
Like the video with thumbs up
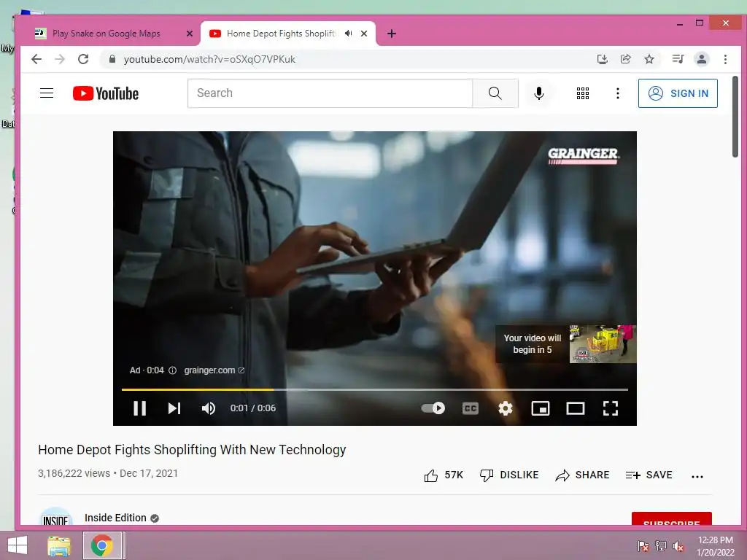pyautogui.click(x=443, y=475)
